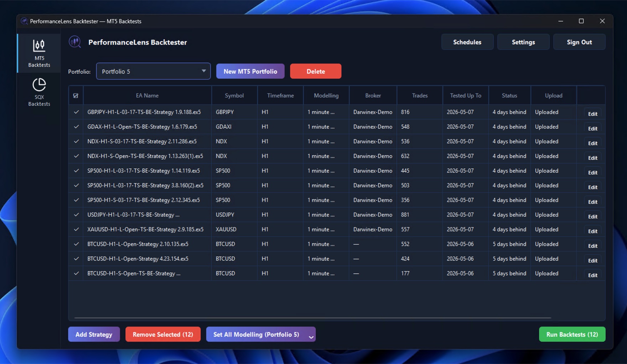Uncheck the NDX-H1-S-03-17 strategy row checkbox

(76, 141)
